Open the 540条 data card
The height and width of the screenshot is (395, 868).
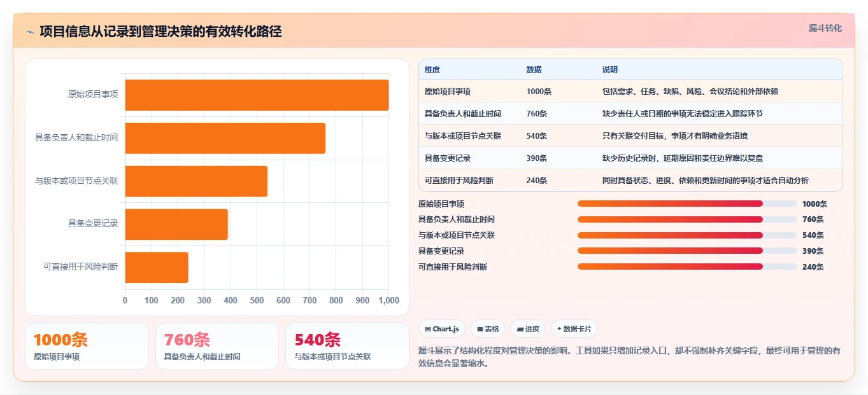[347, 346]
